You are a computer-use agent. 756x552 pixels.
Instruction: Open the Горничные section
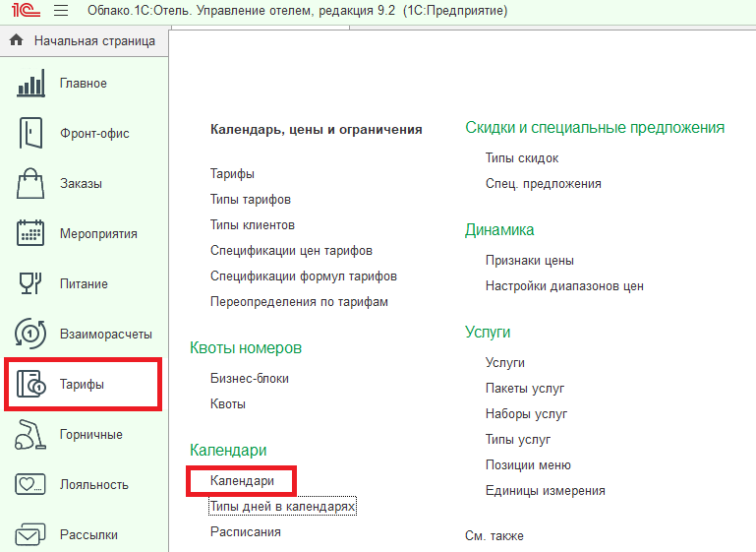[91, 434]
